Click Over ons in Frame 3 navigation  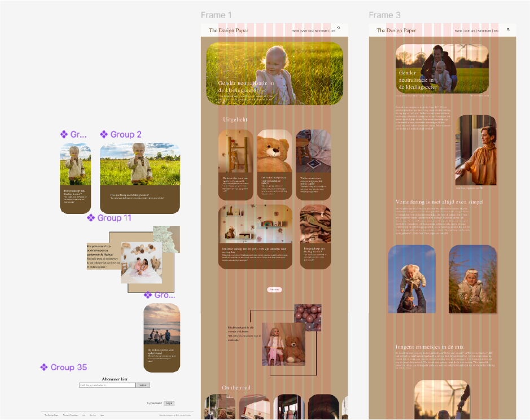coord(470,31)
